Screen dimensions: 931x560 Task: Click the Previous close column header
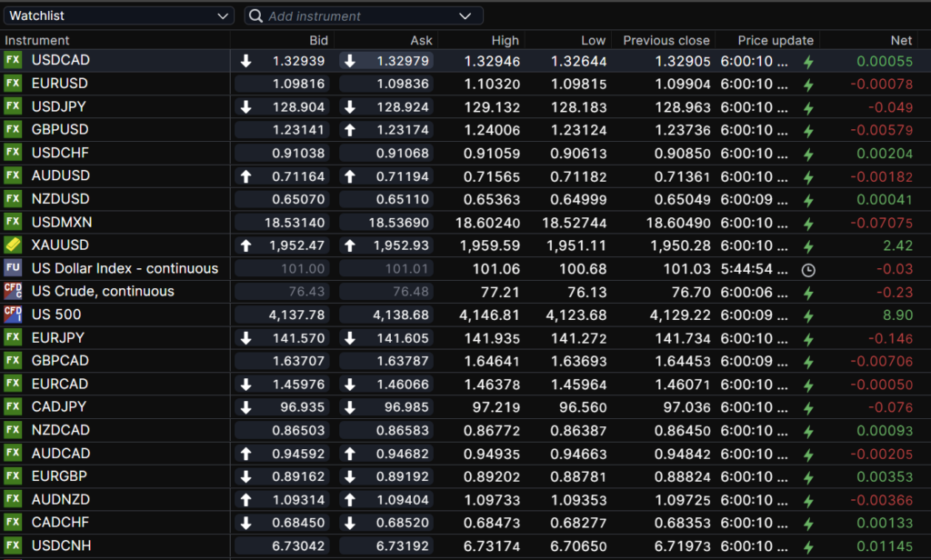tap(666, 40)
